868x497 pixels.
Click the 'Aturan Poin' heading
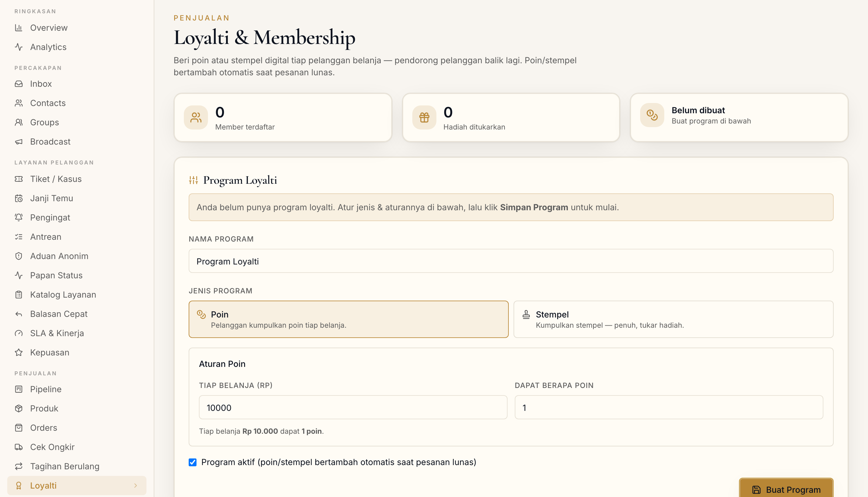click(x=222, y=364)
